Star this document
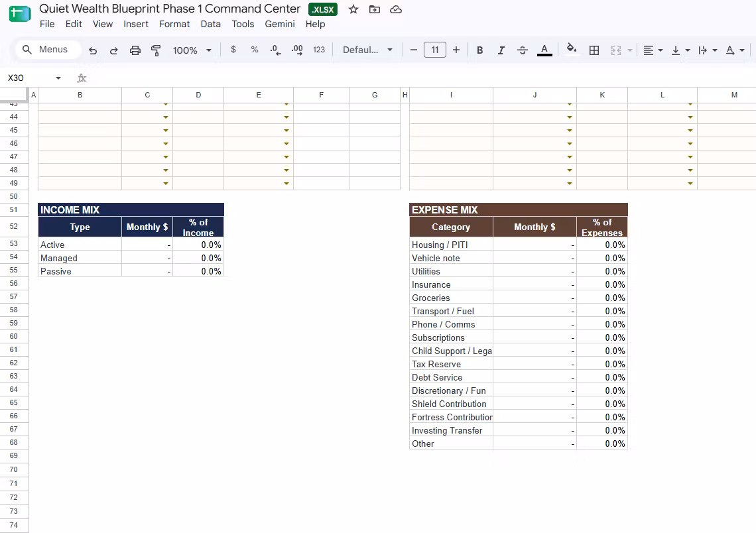Screen dimensions: 756x533 (x=353, y=9)
